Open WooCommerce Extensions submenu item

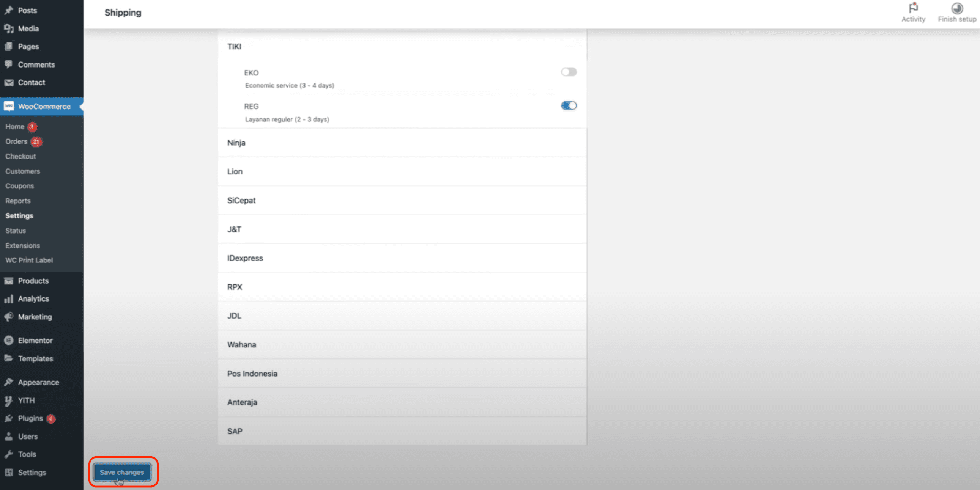click(22, 245)
